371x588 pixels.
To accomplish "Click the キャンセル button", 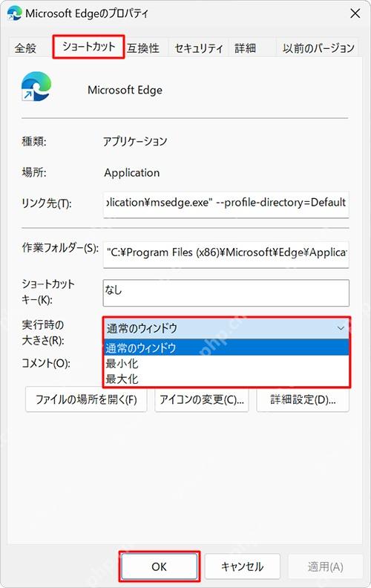I will (x=243, y=566).
